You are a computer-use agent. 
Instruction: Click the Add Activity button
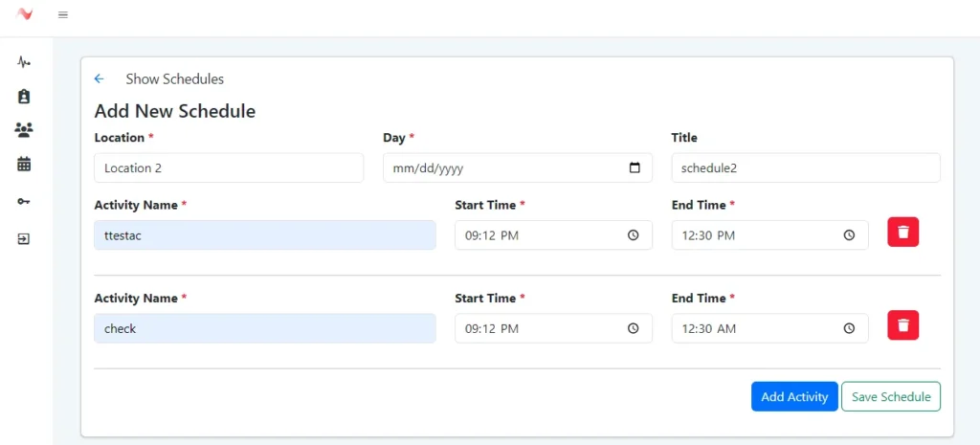(x=794, y=396)
